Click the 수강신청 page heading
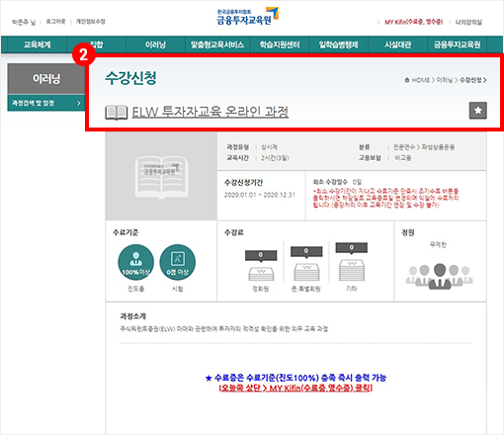 (x=130, y=78)
